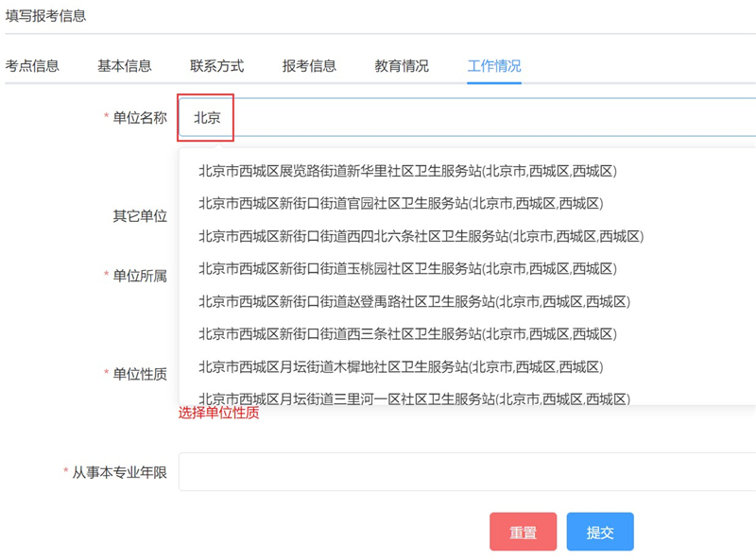Viewport: 756px width, 558px height.
Task: Select 新街口街道赵登禹路社区卫生服务站 suggestion
Action: click(x=413, y=302)
